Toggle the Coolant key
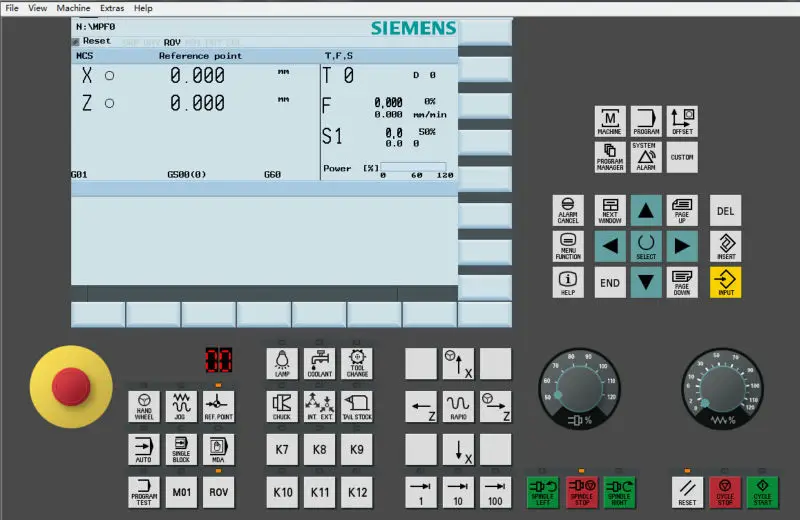The height and width of the screenshot is (520, 800). pos(320,364)
